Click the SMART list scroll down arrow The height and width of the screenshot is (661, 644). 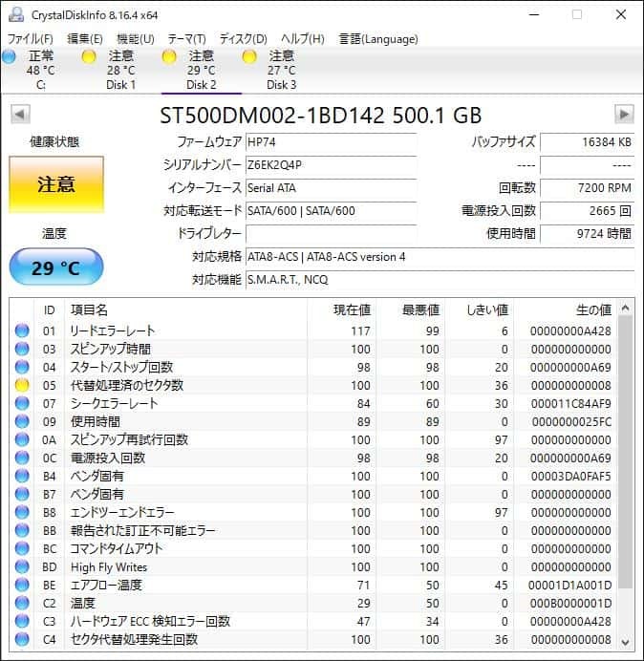626,642
